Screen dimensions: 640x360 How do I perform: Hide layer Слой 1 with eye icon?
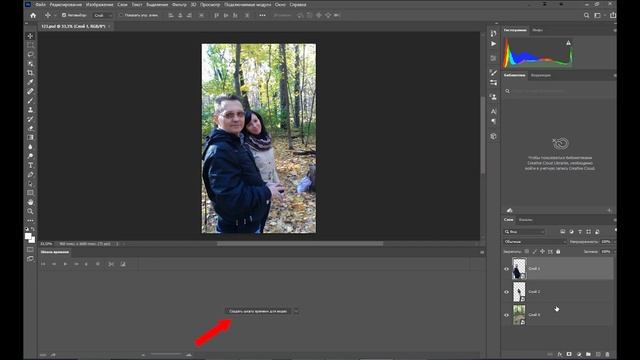pos(507,269)
